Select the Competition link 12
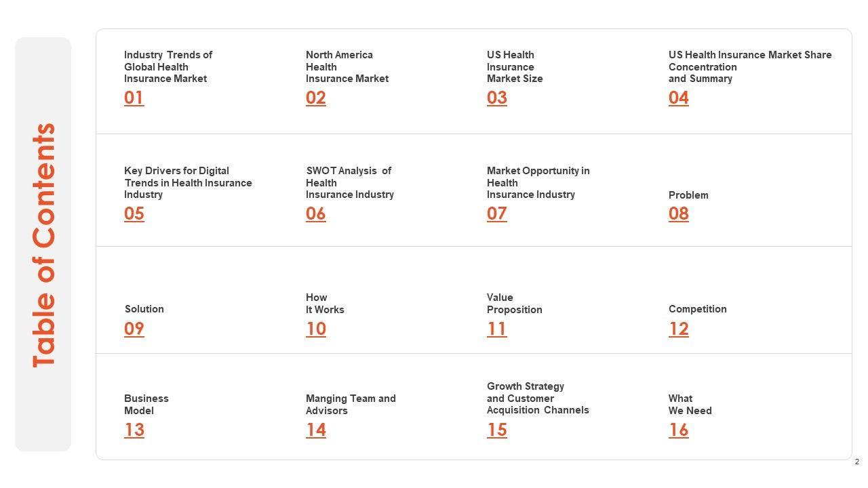Viewport: 868px width, 488px height. tap(678, 329)
